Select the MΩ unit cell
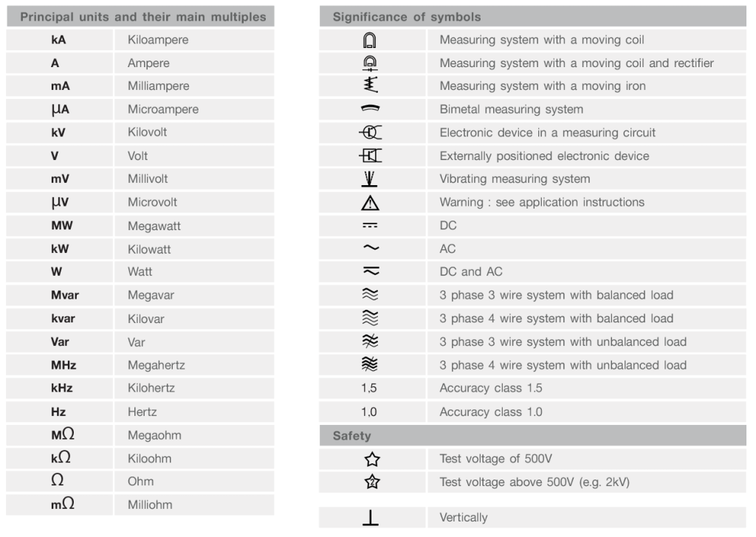756x537 pixels. [x=60, y=435]
